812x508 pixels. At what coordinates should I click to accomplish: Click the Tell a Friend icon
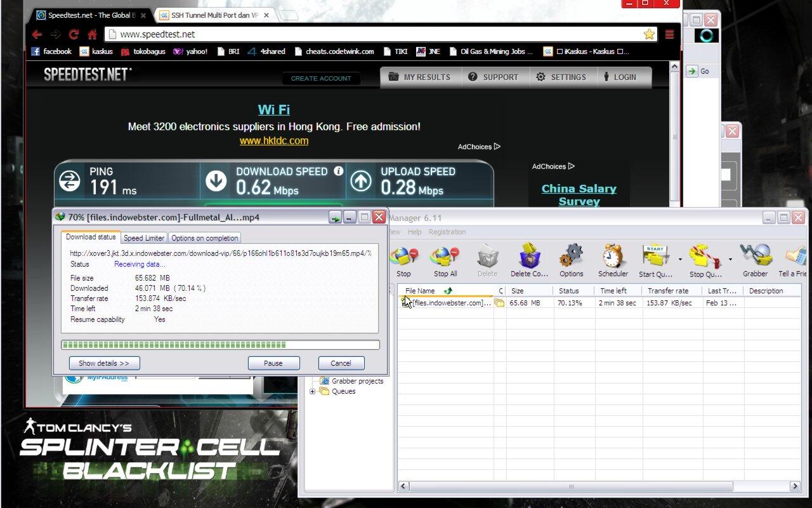click(x=796, y=257)
